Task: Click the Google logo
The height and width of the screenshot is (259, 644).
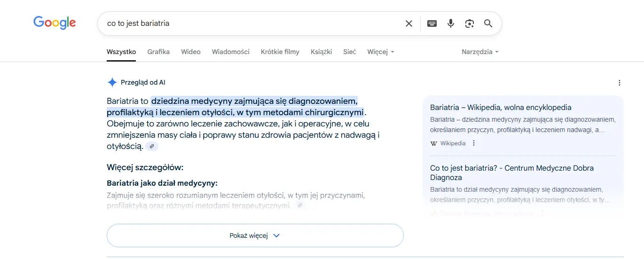Action: [55, 23]
